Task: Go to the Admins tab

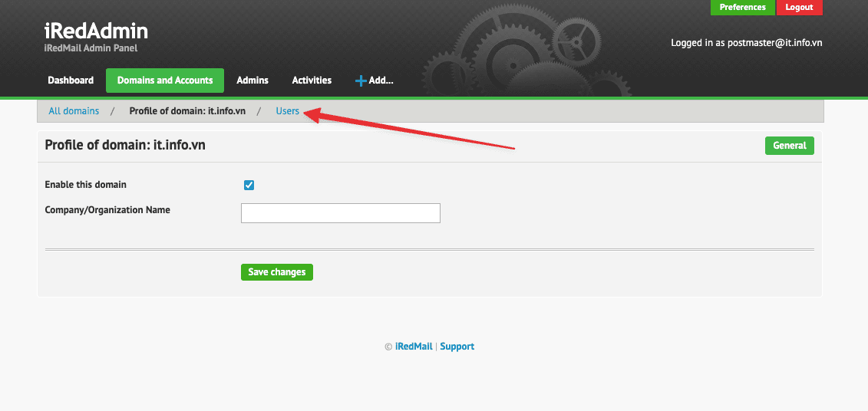Action: [252, 81]
